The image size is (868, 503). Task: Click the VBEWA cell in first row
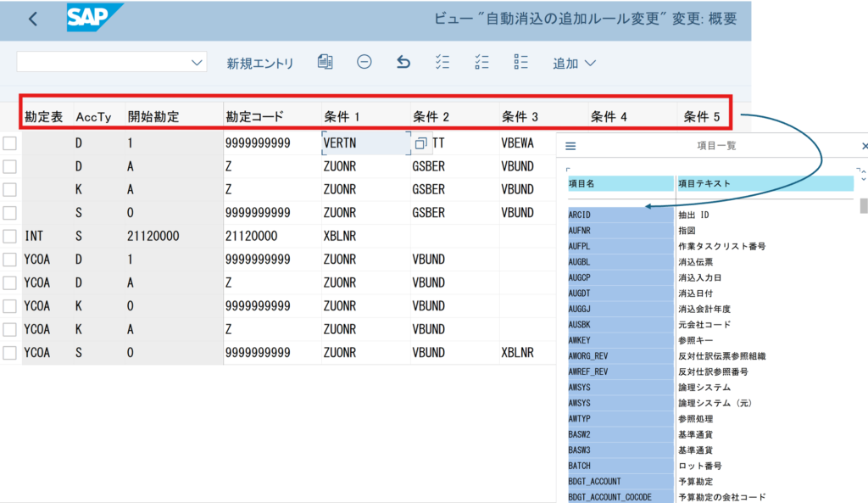[518, 143]
